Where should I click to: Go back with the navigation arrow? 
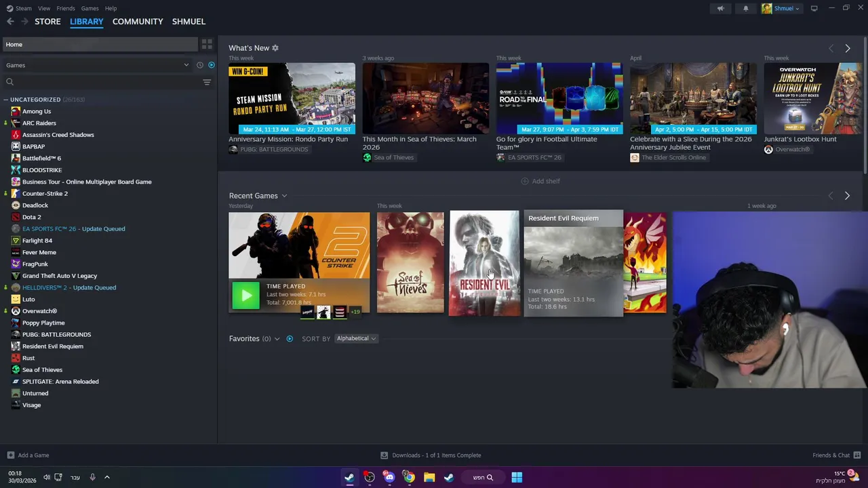coord(10,22)
